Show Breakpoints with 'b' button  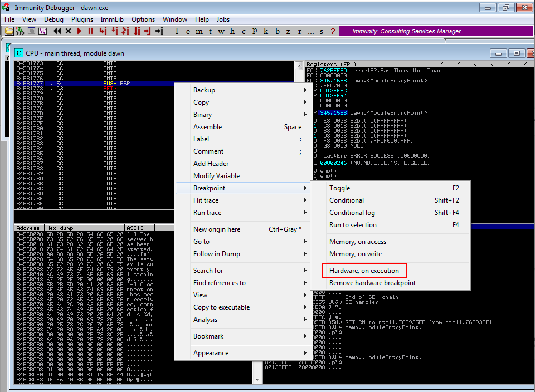click(278, 31)
